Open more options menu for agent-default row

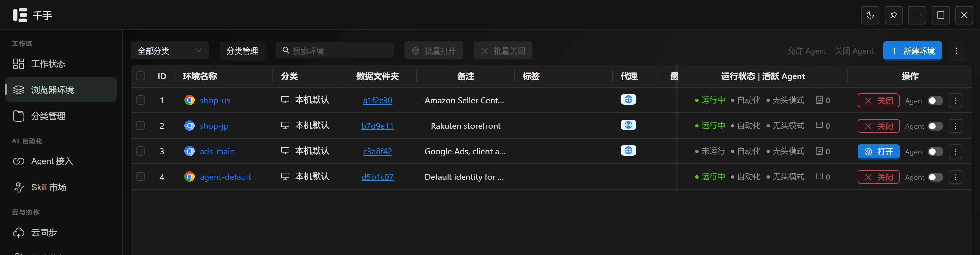[x=955, y=177]
